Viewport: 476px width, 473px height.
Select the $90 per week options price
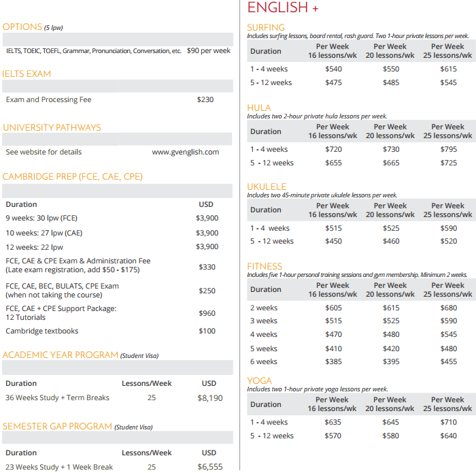(x=209, y=51)
